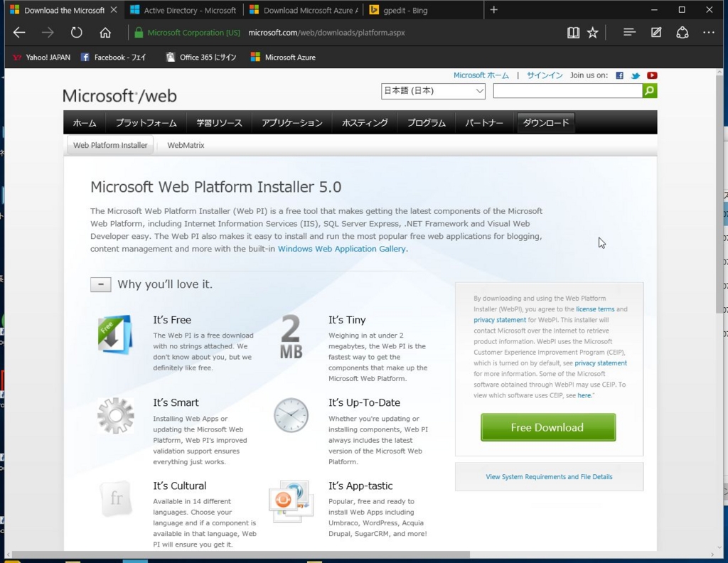Open the 学習リソース menu item

coord(219,122)
